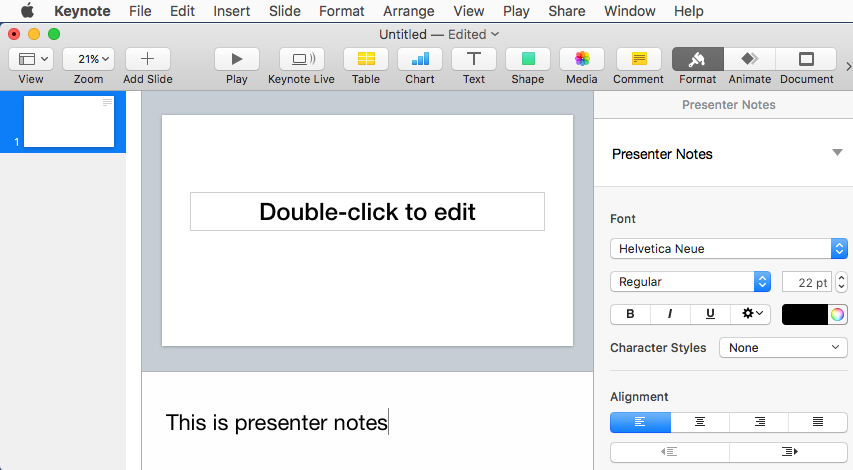Viewport: 853px width, 470px height.
Task: Open the View toolbar menu
Action: pyautogui.click(x=31, y=59)
